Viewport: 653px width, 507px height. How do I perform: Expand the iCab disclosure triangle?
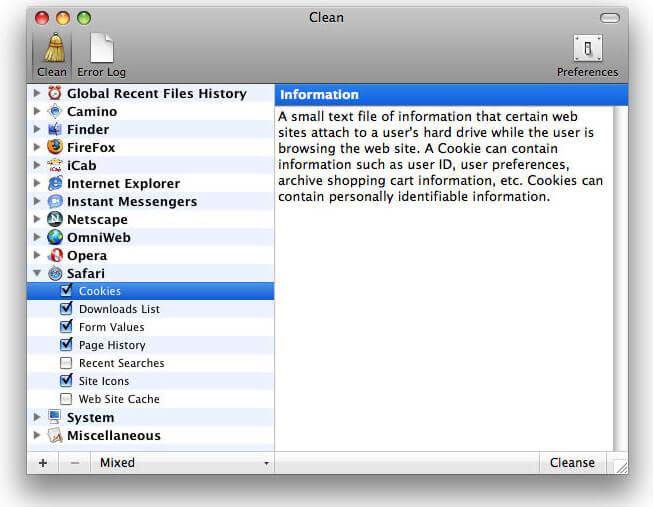click(x=37, y=165)
